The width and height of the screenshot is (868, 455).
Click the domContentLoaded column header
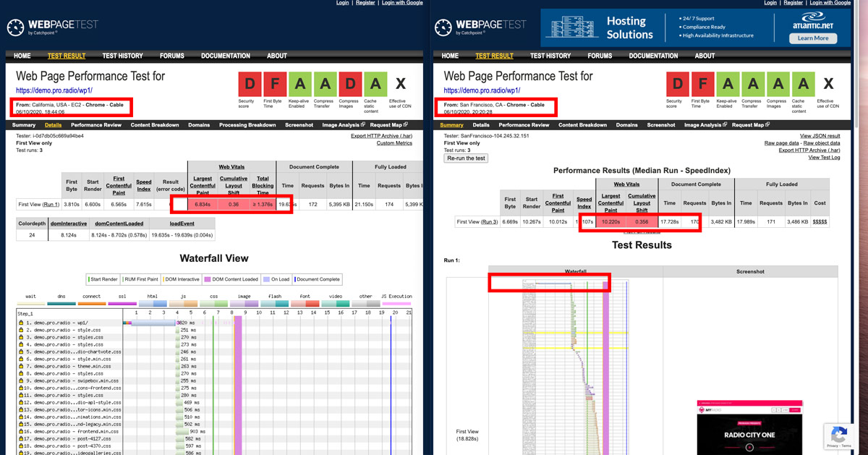coord(117,224)
